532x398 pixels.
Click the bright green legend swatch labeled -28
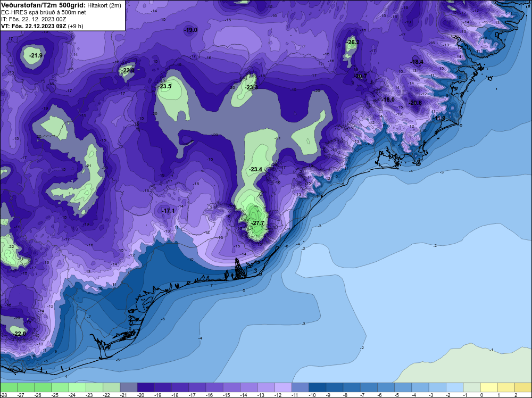tap(9, 387)
